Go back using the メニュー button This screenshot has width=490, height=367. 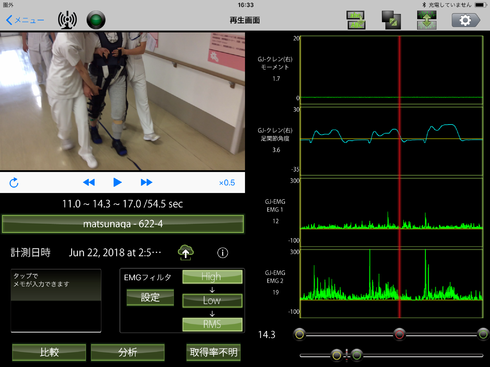25,20
